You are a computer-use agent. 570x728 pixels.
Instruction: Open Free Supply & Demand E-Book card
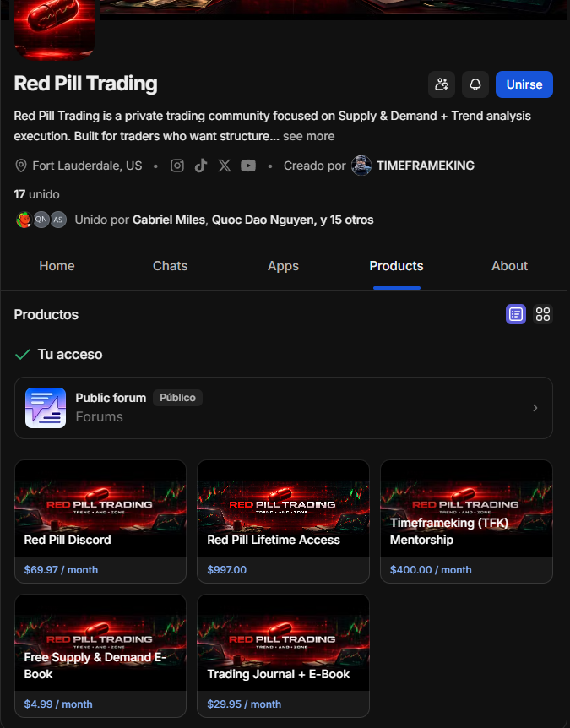[100, 655]
